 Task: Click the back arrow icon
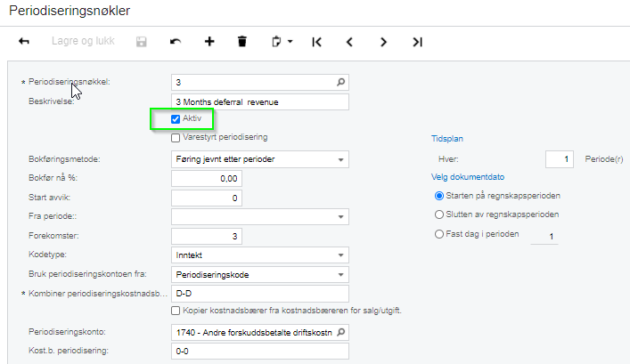tap(24, 41)
